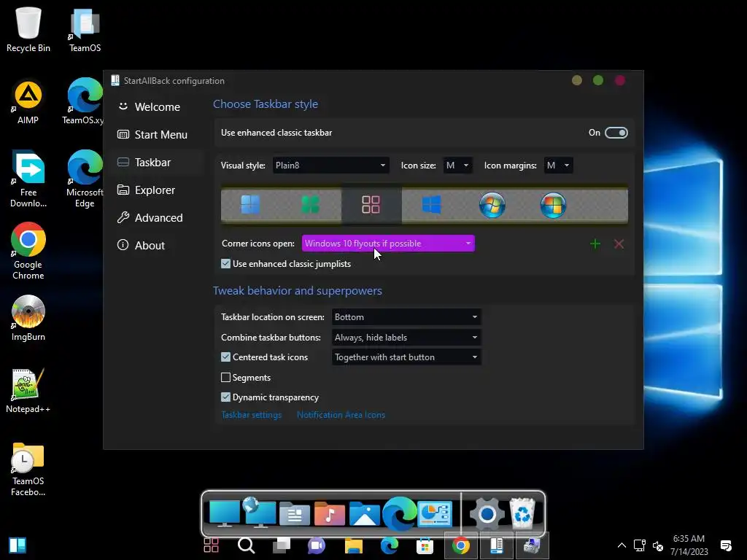Click StartAllBack taskbar button
Image resolution: width=747 pixels, height=560 pixels.
coord(496,545)
